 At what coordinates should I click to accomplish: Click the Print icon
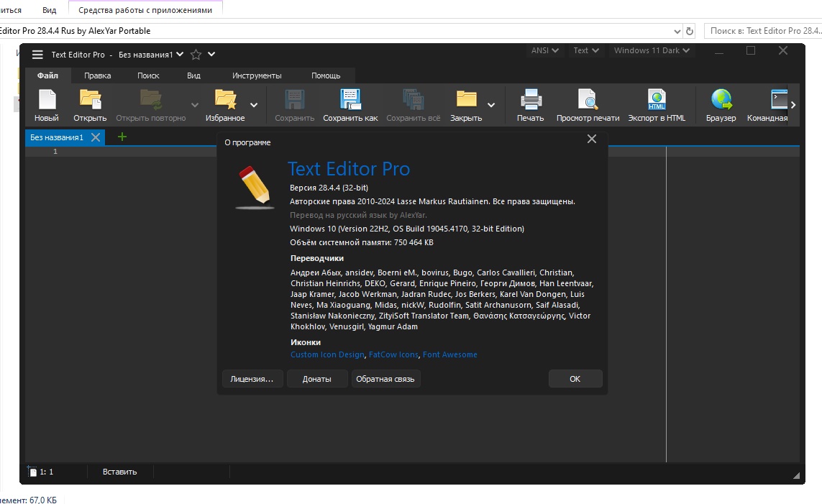(x=531, y=99)
